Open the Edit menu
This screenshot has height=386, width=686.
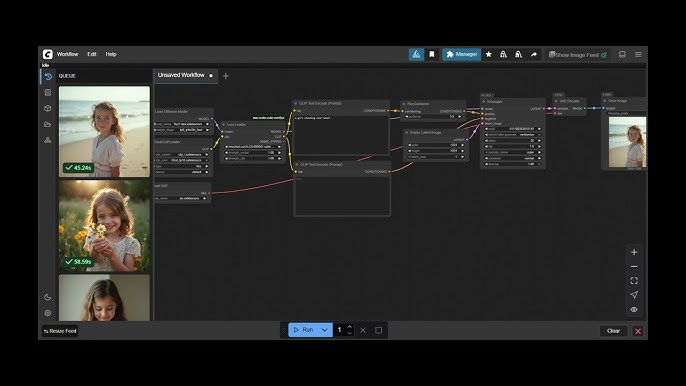[x=92, y=54]
